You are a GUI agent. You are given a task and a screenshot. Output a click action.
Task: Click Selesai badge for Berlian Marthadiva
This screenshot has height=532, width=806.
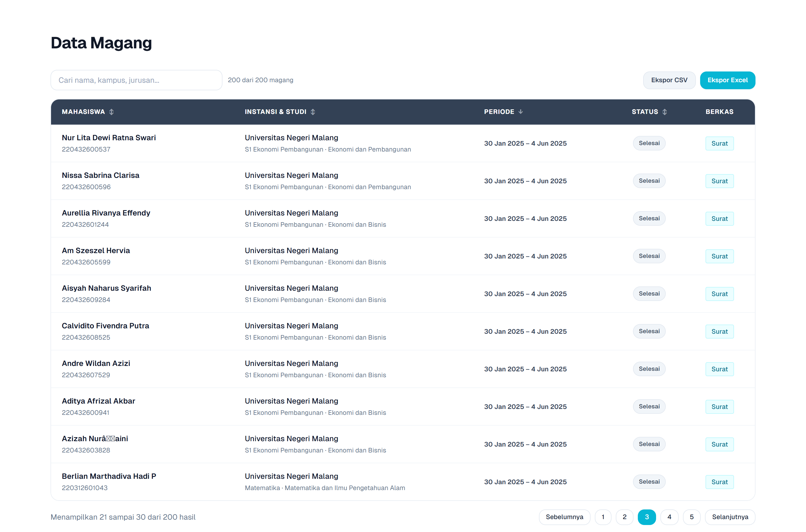coord(649,482)
